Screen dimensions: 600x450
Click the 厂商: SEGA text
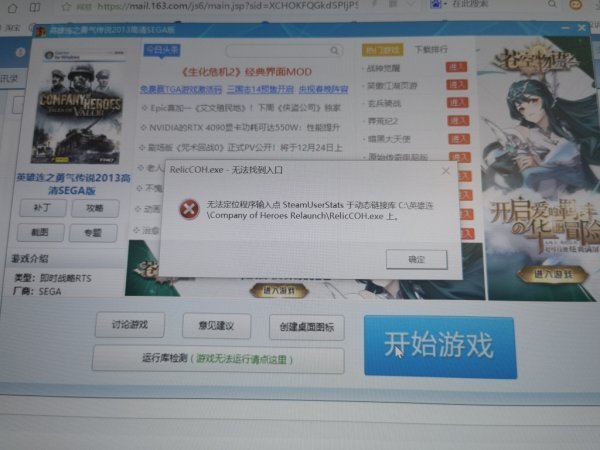point(37,291)
